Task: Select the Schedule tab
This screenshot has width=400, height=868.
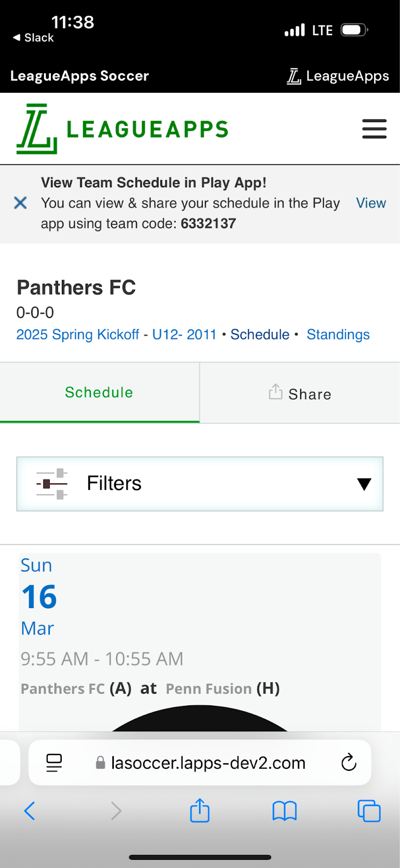Action: [x=99, y=392]
